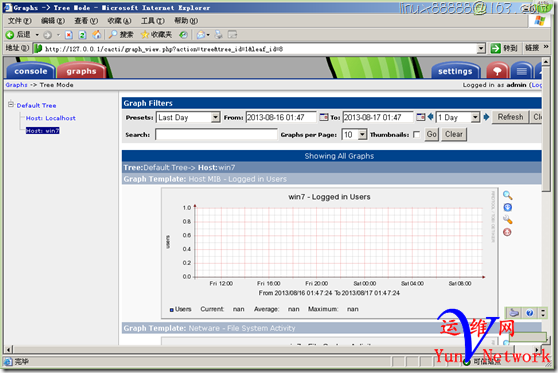Open the Host: Localhost tree link
The width and height of the screenshot is (558, 373).
51,118
